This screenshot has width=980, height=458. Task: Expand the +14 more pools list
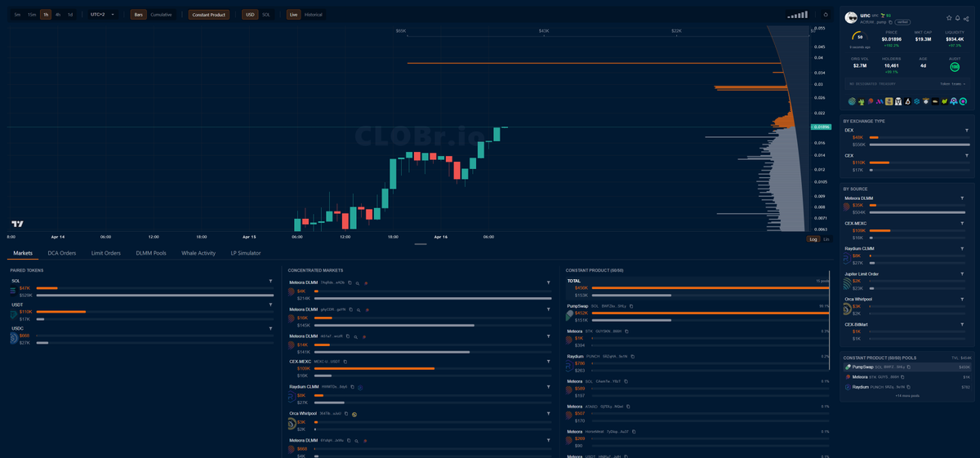906,396
